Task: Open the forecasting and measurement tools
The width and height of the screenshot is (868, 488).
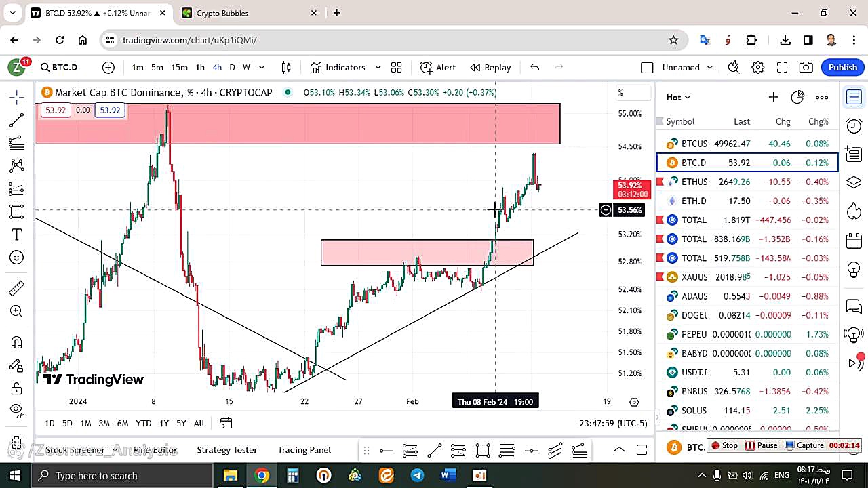Action: pyautogui.click(x=17, y=188)
